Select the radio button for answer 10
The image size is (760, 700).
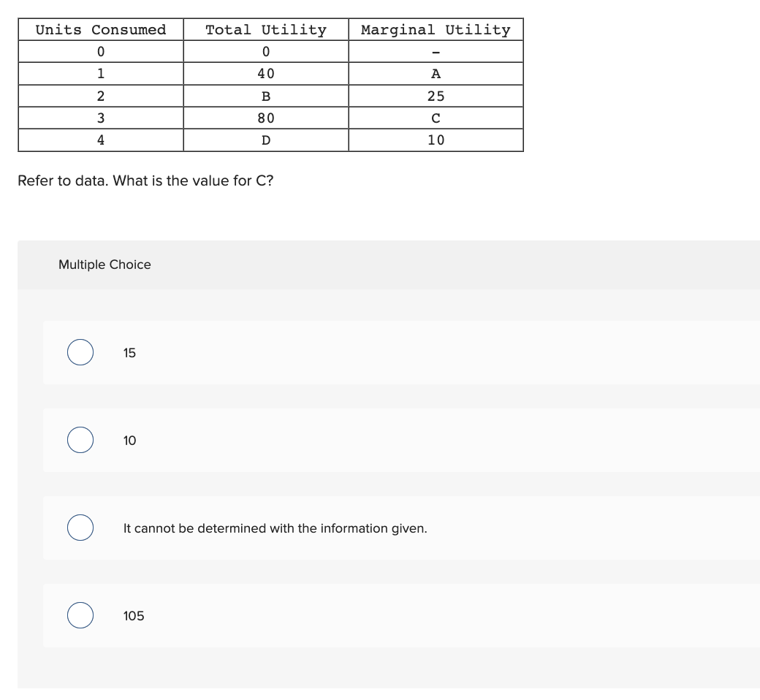point(80,440)
